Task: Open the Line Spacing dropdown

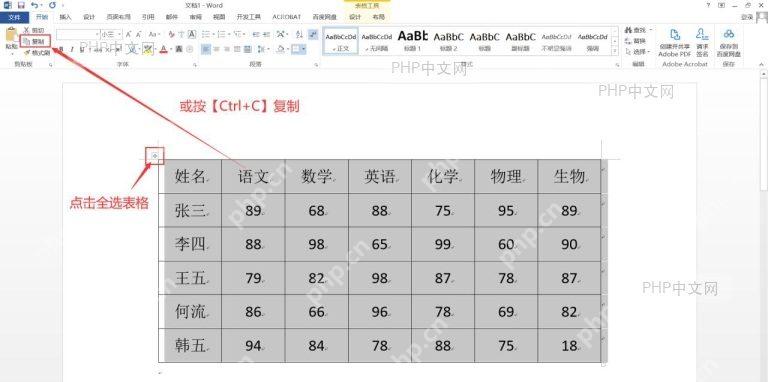Action: pyautogui.click(x=263, y=49)
